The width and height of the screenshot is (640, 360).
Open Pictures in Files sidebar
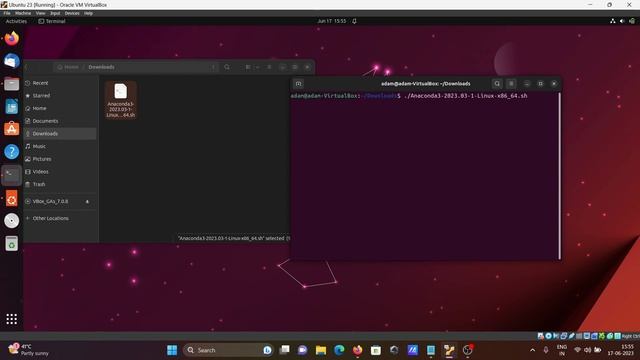(60, 159)
